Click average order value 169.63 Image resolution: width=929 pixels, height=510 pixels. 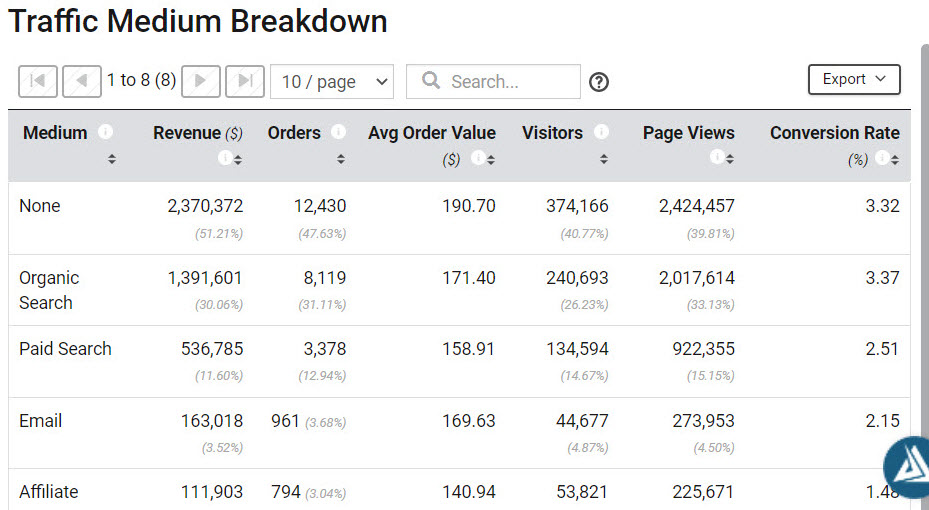(x=469, y=421)
